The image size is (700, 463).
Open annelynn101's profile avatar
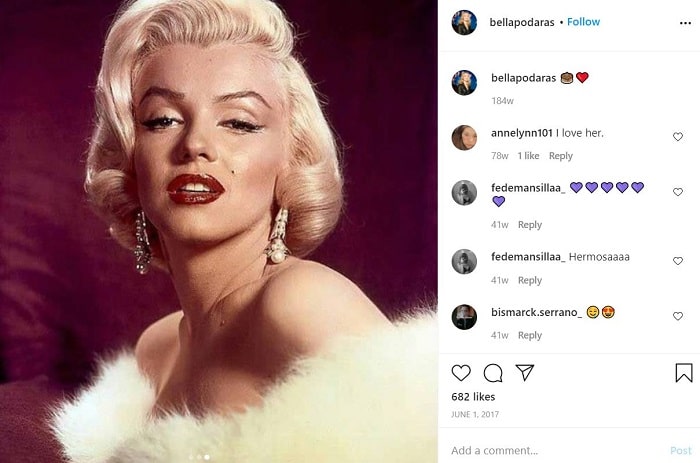(464, 138)
